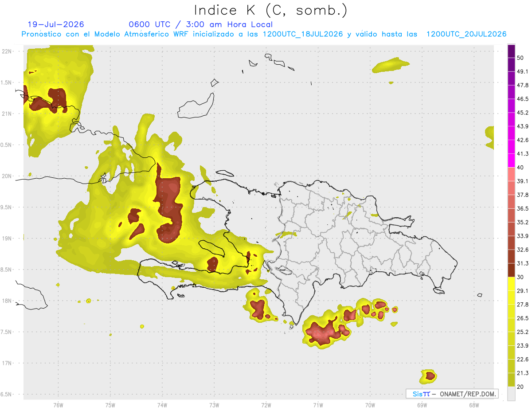Image resolution: width=532 pixels, height=411 pixels.
Task: Click the colorbar value 46.5
Action: pyautogui.click(x=523, y=99)
